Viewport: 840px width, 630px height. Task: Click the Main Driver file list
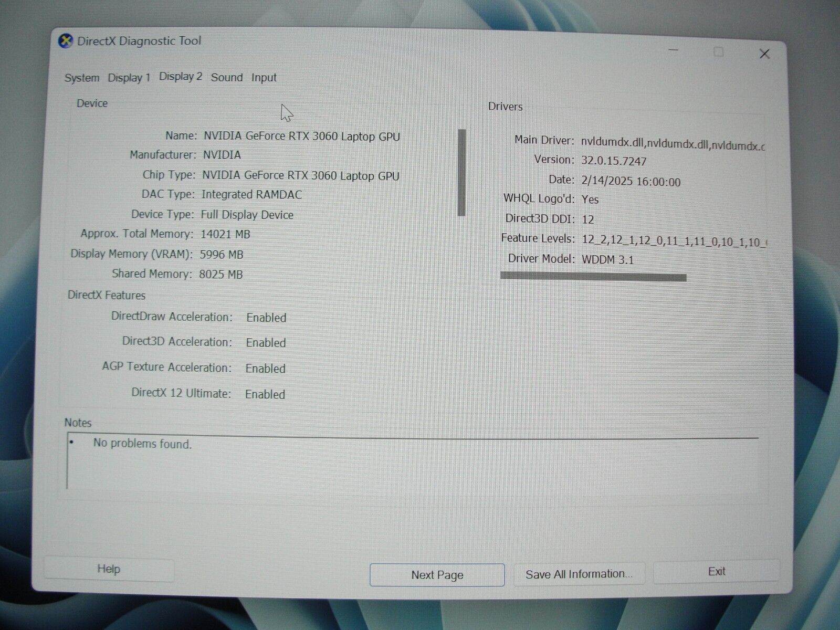click(x=672, y=144)
